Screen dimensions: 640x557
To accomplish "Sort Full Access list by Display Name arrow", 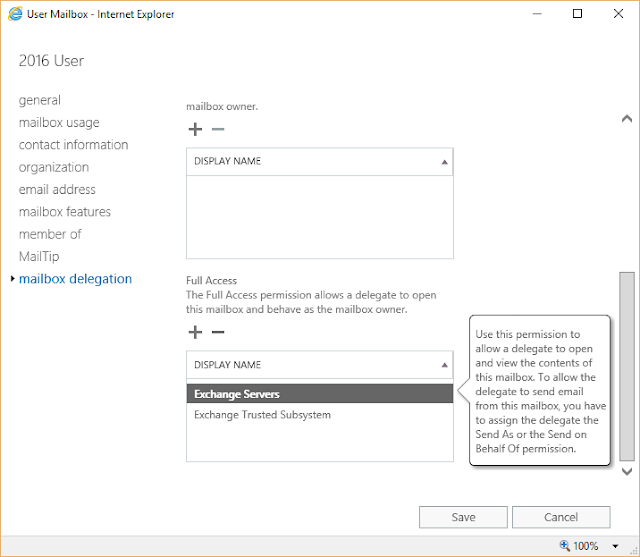I will [x=444, y=365].
